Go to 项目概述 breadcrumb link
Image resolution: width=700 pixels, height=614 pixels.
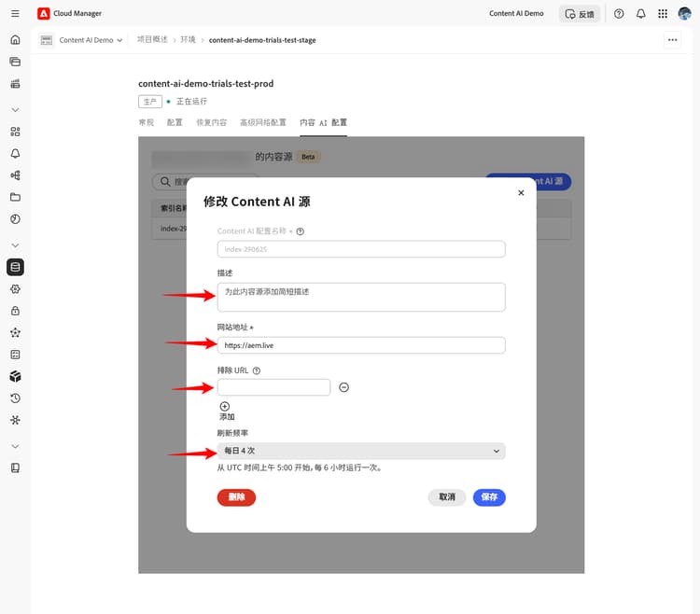tap(152, 40)
